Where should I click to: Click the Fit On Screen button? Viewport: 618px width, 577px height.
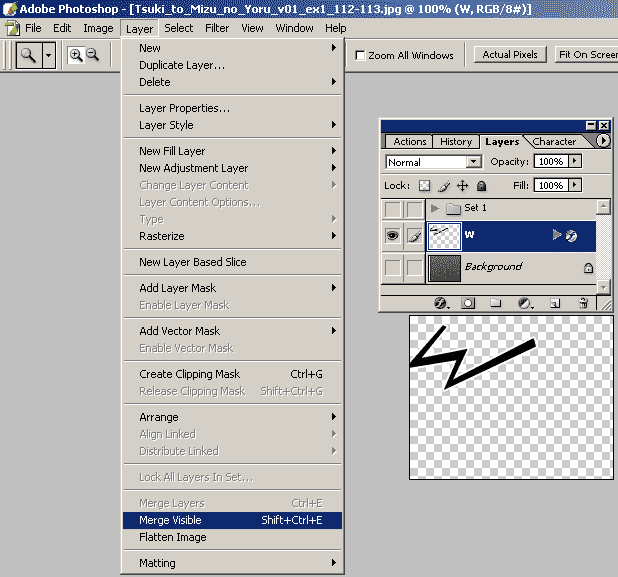coord(586,54)
